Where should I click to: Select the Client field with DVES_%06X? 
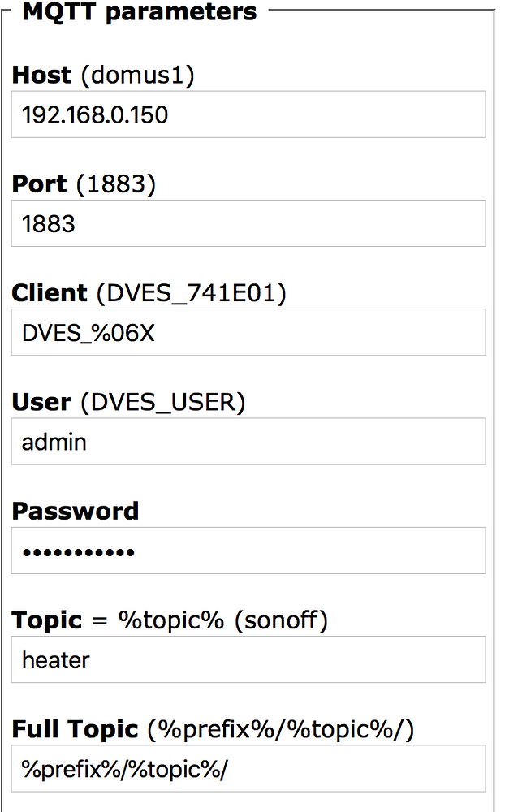coord(248,332)
